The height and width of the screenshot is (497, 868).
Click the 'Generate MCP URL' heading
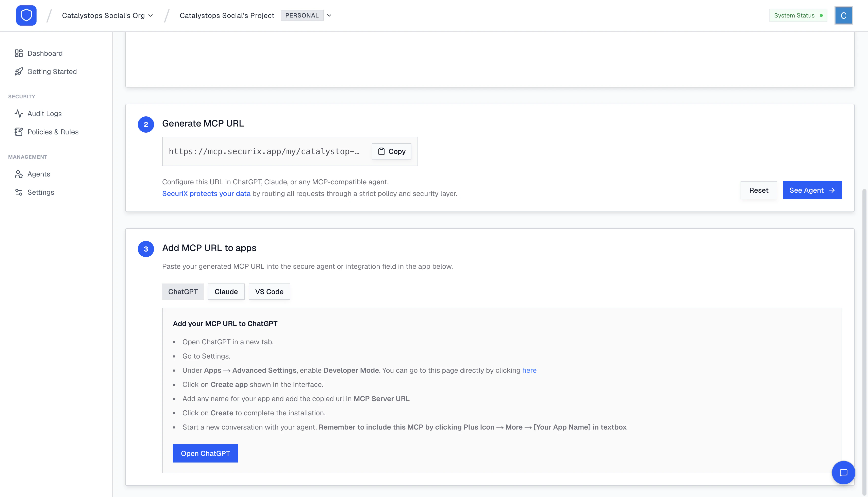point(203,123)
